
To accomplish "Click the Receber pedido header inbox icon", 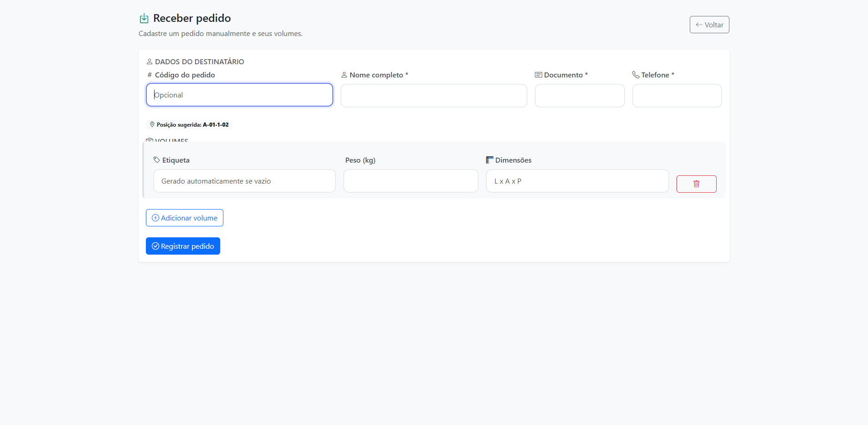I will [x=144, y=18].
